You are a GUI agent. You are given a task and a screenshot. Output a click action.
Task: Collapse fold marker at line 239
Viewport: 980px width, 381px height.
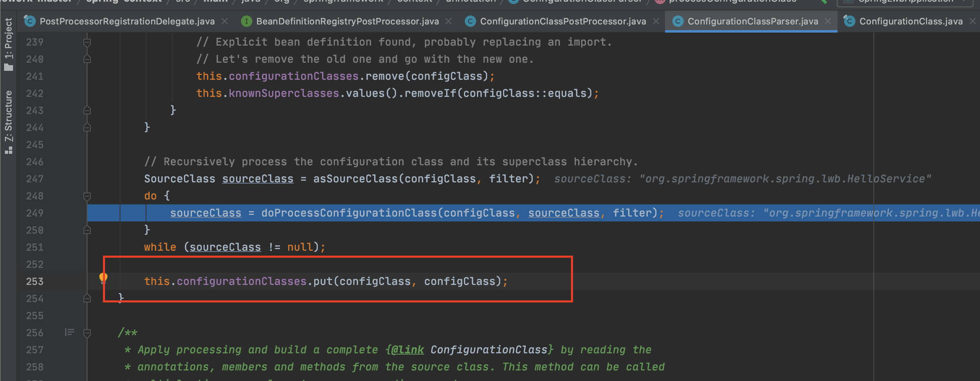tap(87, 42)
